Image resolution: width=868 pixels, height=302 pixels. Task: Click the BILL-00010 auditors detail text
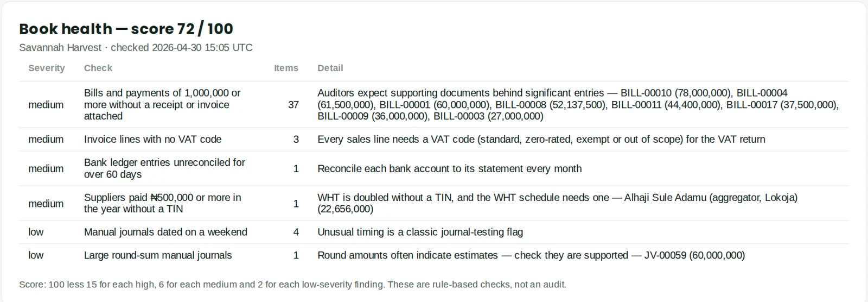tap(578, 105)
